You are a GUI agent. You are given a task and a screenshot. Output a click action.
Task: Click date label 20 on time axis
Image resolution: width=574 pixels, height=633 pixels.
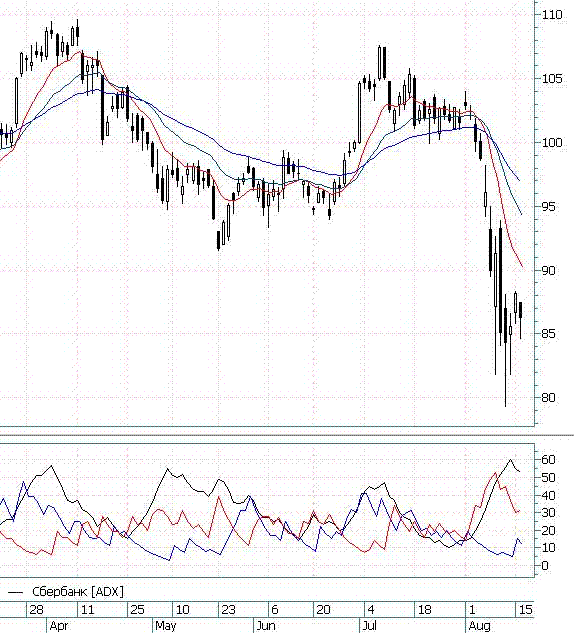pyautogui.click(x=323, y=610)
